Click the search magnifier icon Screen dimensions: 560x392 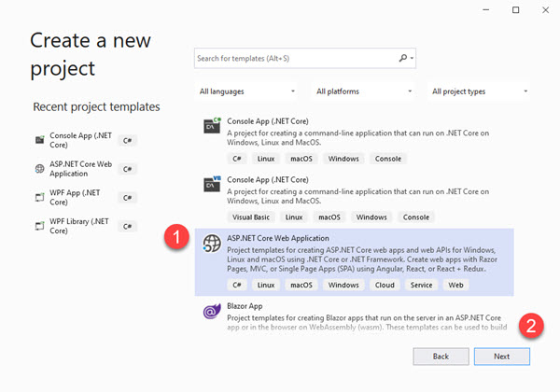[403, 58]
